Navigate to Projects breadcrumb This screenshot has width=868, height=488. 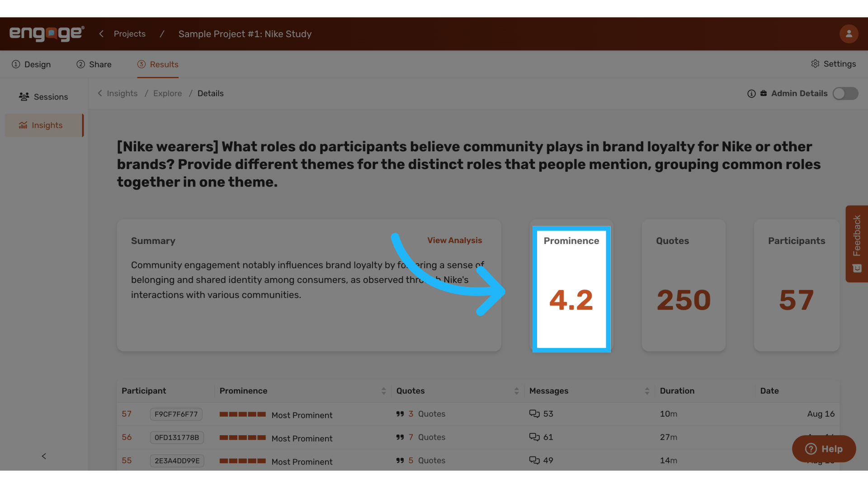pos(130,34)
